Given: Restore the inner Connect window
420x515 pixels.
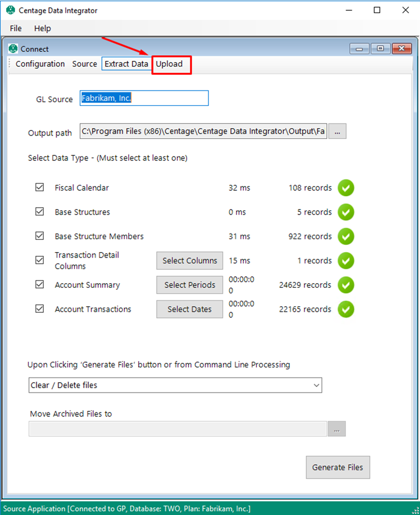Looking at the screenshot, I should 380,49.
